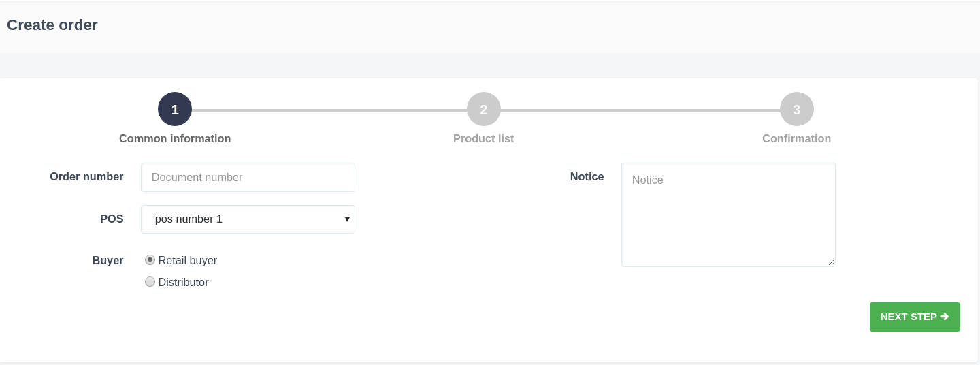Click the Distributor label text

[183, 283]
